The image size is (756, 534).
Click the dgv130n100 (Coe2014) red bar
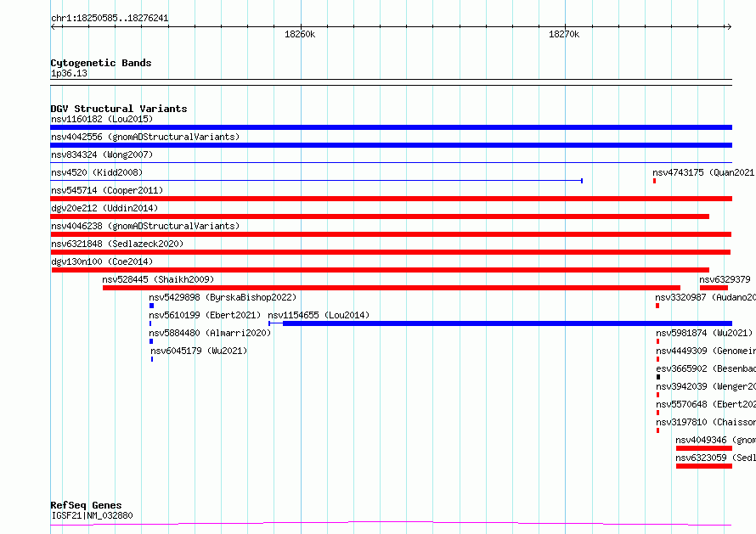click(381, 270)
